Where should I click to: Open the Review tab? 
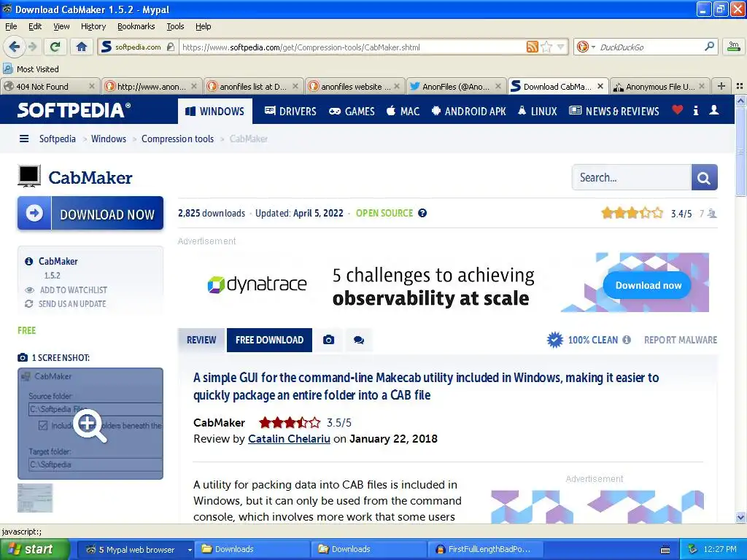coord(201,340)
